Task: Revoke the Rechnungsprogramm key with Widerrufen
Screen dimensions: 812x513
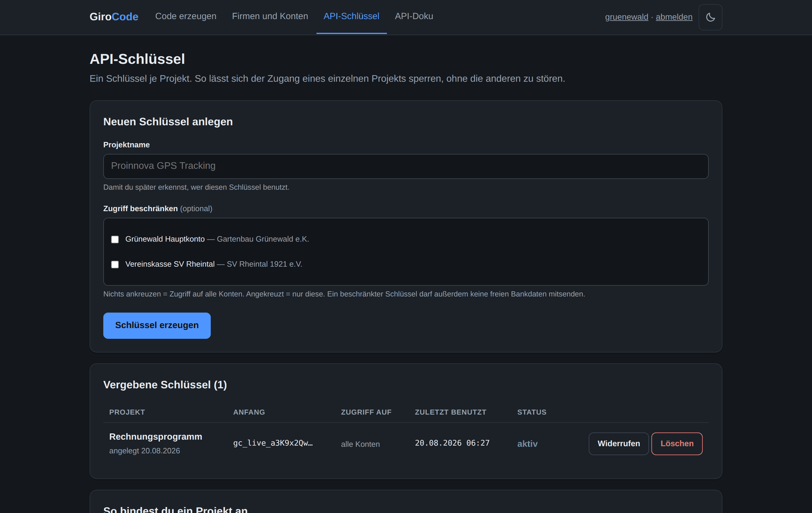Action: click(x=619, y=444)
